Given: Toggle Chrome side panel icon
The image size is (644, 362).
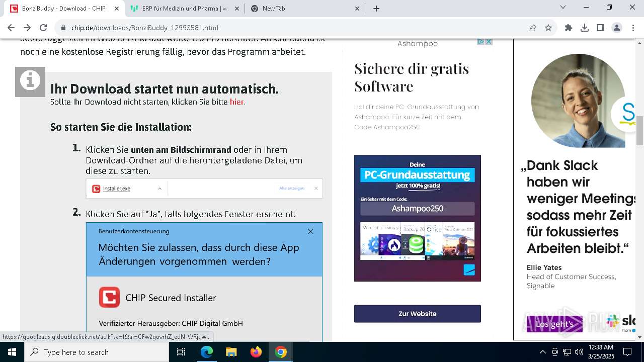Looking at the screenshot, I should point(601,28).
